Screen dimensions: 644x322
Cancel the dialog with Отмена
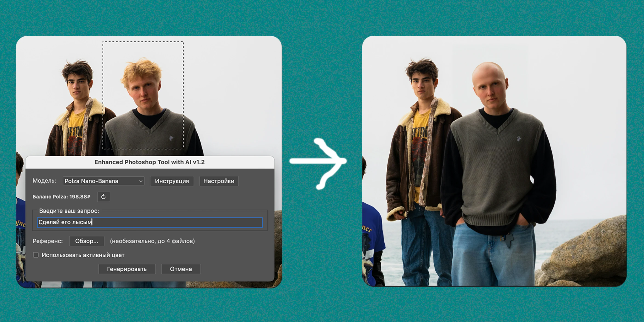(x=181, y=269)
